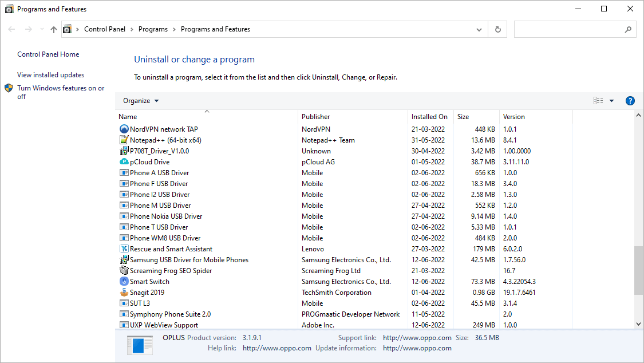Click the SUT L3 icon
This screenshot has height=363, width=644.
click(x=124, y=303)
